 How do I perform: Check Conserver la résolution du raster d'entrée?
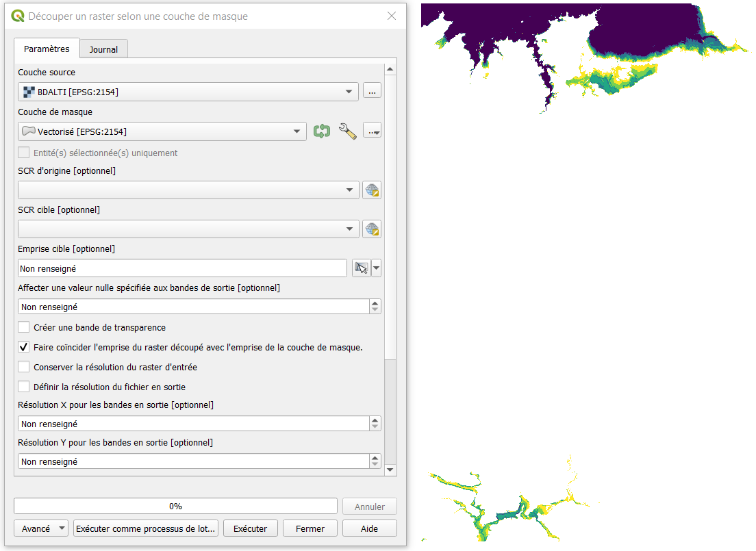click(24, 367)
